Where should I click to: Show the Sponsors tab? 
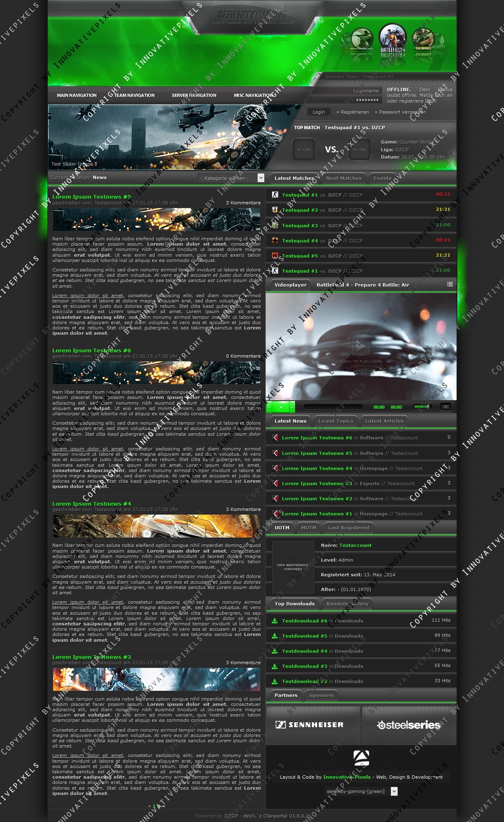[x=321, y=695]
